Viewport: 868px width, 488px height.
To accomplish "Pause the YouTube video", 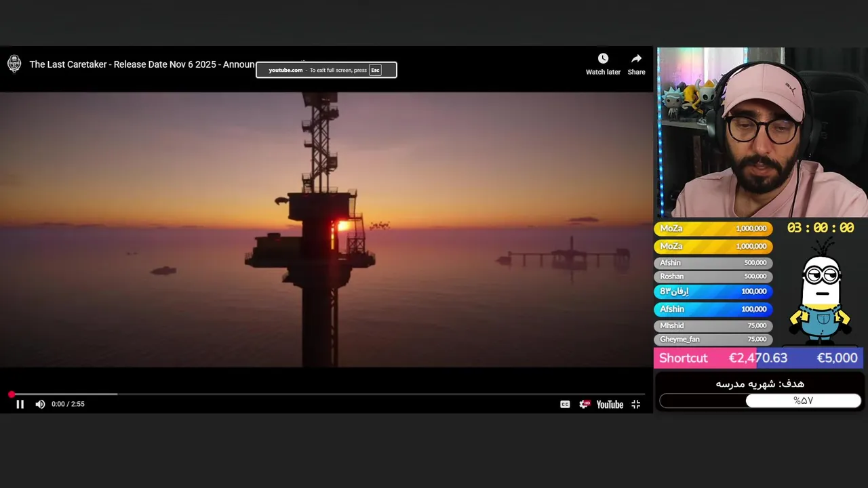I will 20,404.
